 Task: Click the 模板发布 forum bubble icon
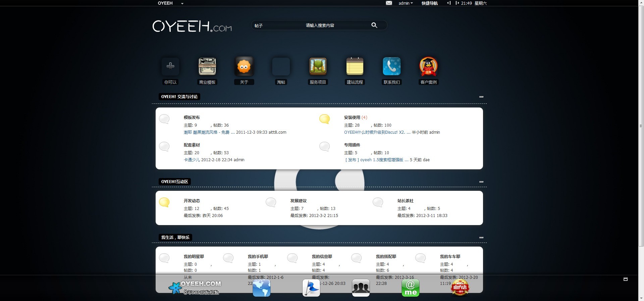pos(164,119)
